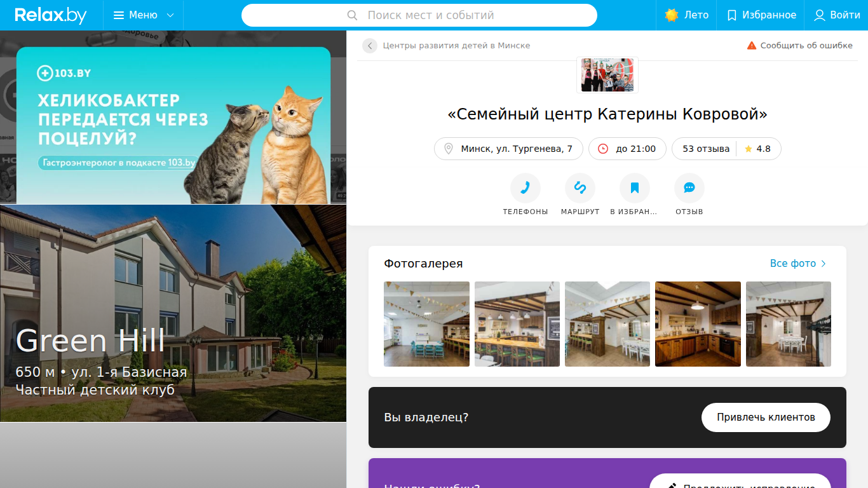Click Сообщить об ошибке link
The image size is (868, 488).
[806, 46]
